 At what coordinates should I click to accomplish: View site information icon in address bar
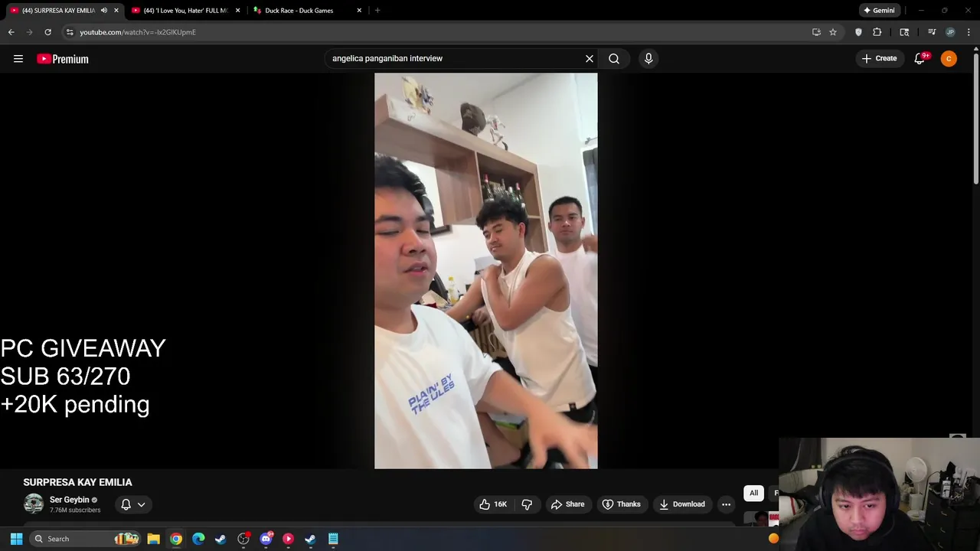pyautogui.click(x=70, y=32)
